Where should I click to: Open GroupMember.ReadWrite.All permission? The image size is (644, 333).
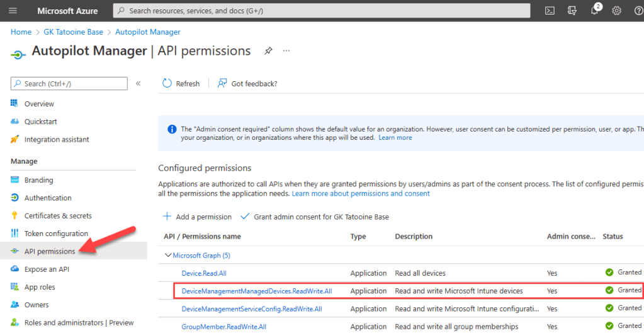pyautogui.click(x=224, y=327)
